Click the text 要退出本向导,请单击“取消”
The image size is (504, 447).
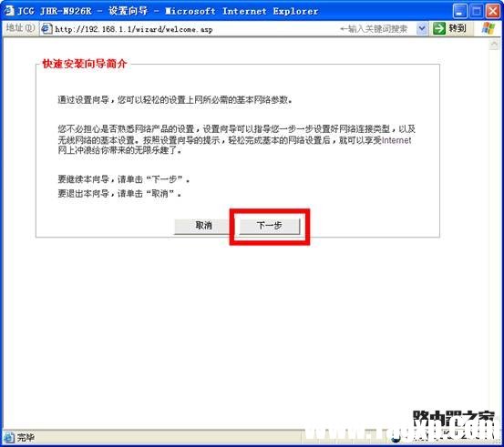coord(119,194)
